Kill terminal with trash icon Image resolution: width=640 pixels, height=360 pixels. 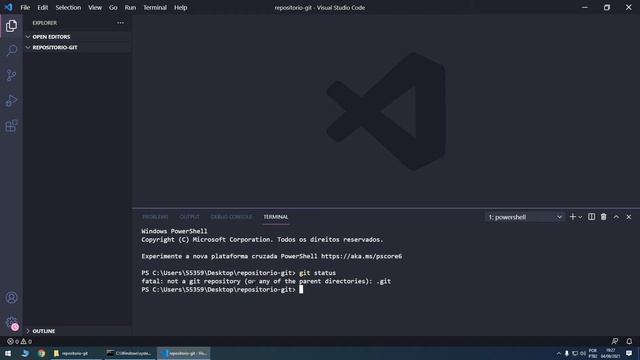[604, 217]
